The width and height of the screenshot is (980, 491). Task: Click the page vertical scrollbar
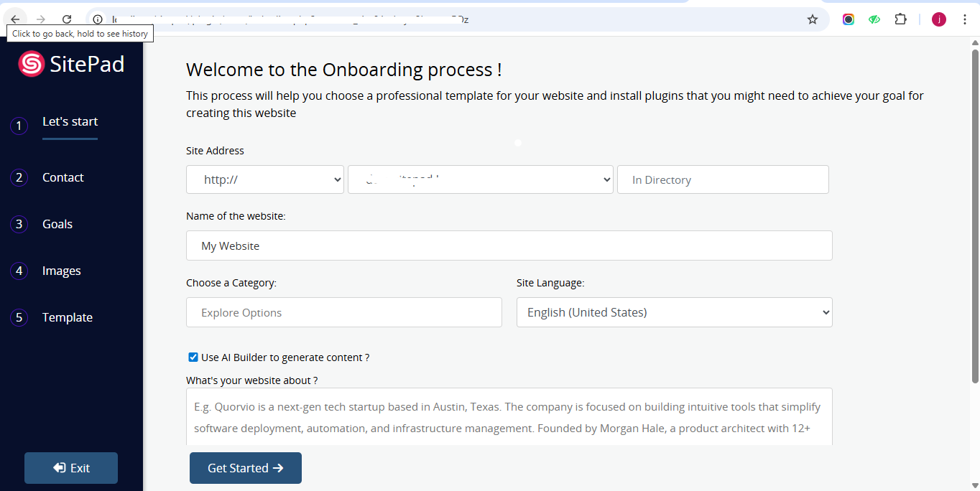pos(975,215)
